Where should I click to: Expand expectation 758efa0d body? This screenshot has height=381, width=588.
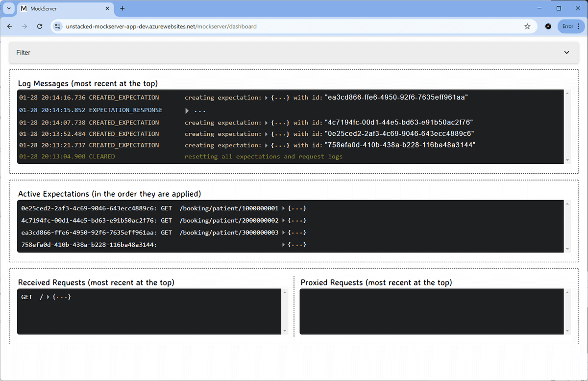coord(283,244)
